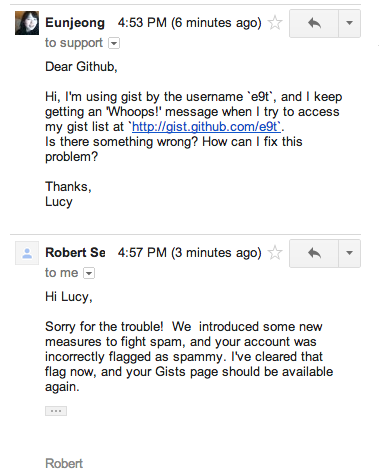Click the gray Robert signature text

pyautogui.click(x=64, y=464)
